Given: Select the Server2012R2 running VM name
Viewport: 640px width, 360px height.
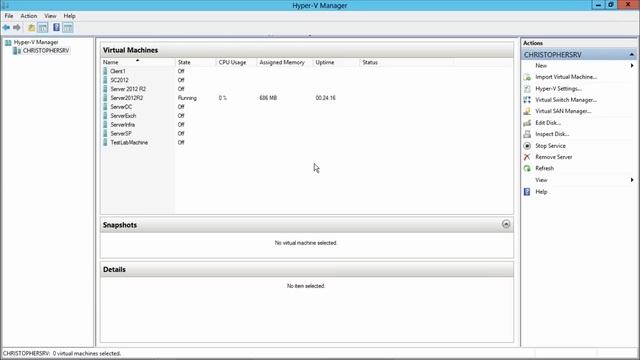Looking at the screenshot, I should point(127,98).
